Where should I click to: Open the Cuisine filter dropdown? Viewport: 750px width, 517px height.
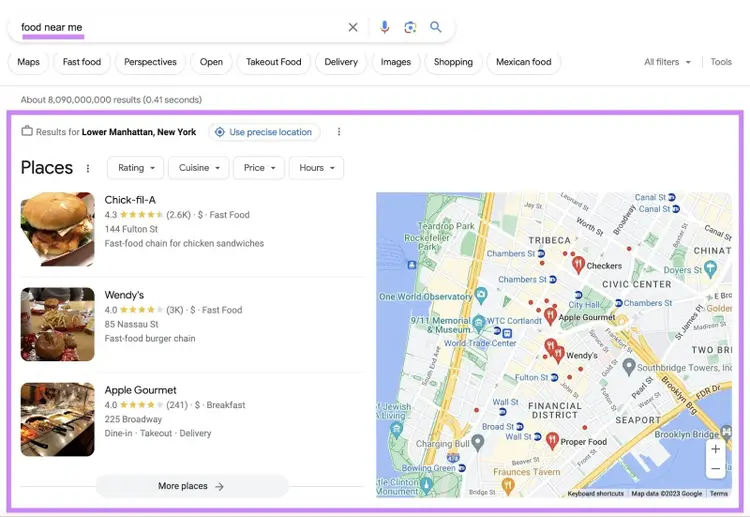[199, 168]
